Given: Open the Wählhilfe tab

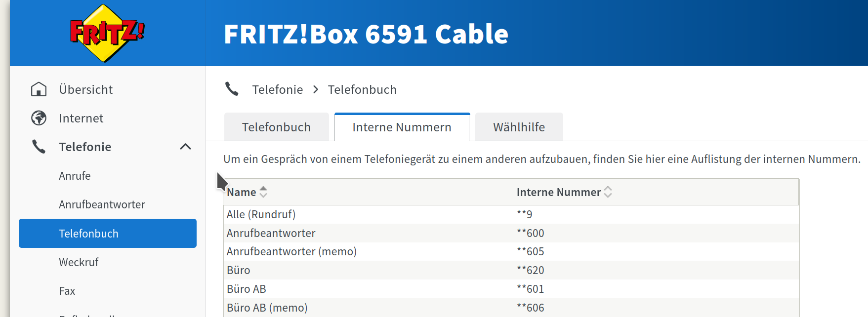Looking at the screenshot, I should pos(519,127).
